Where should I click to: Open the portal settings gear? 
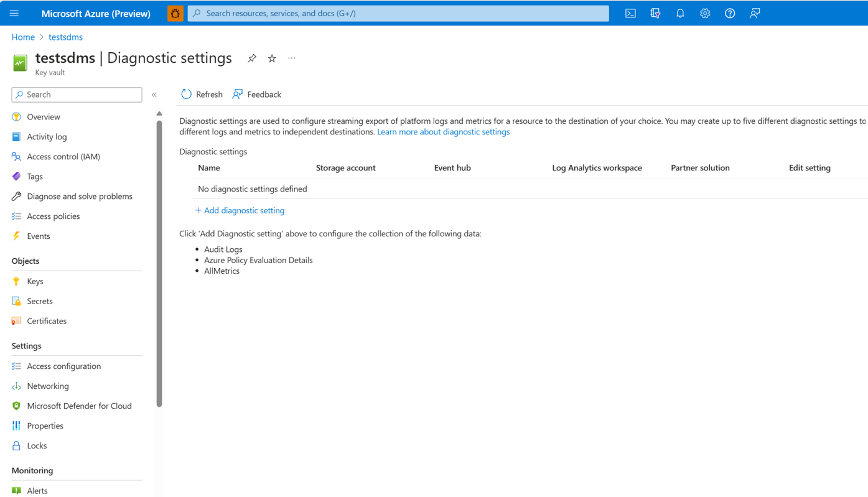click(705, 13)
